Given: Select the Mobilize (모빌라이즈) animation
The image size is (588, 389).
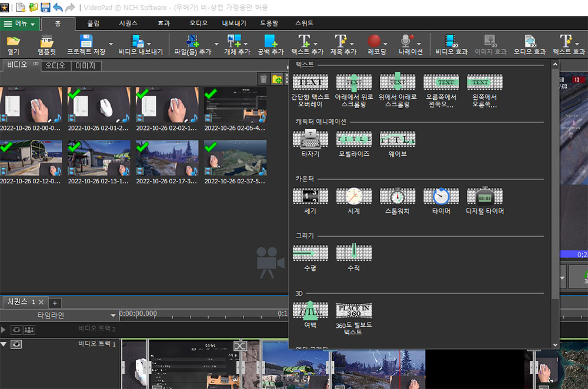Looking at the screenshot, I should point(353,143).
